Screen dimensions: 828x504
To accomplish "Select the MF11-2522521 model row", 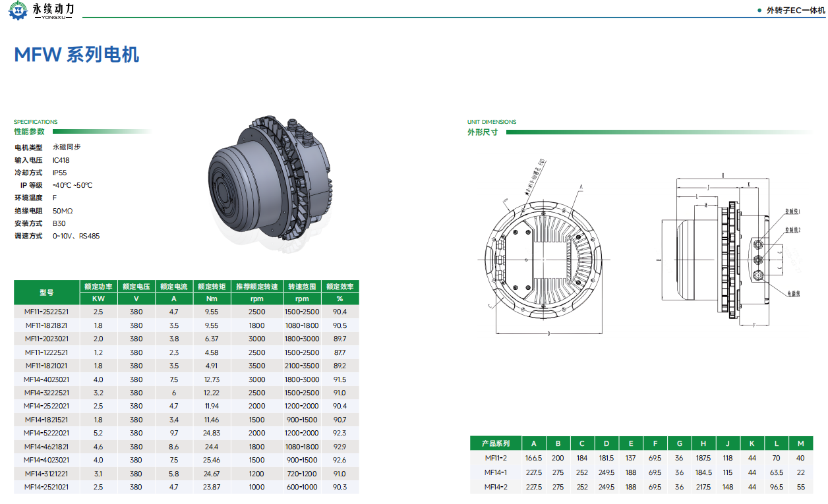I will pyautogui.click(x=46, y=312).
